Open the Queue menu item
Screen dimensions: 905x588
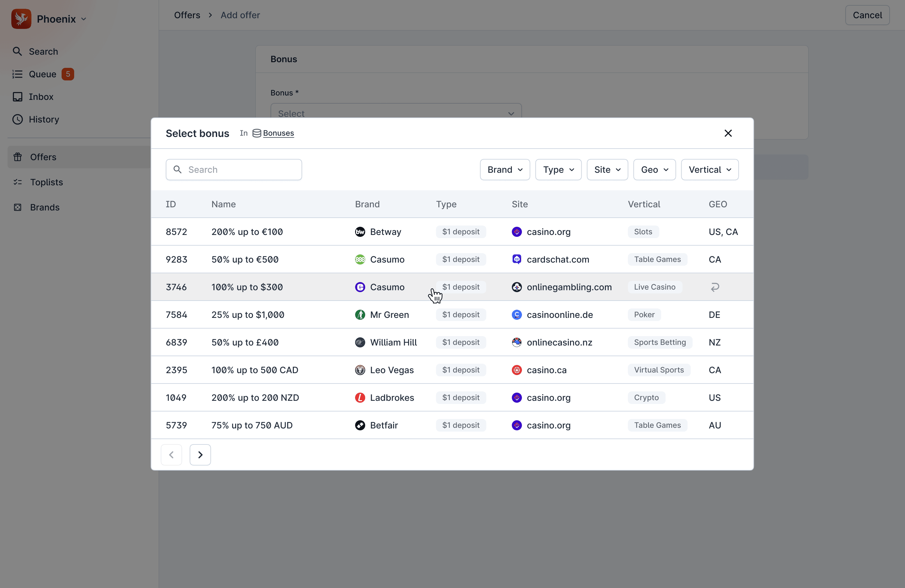click(x=43, y=74)
